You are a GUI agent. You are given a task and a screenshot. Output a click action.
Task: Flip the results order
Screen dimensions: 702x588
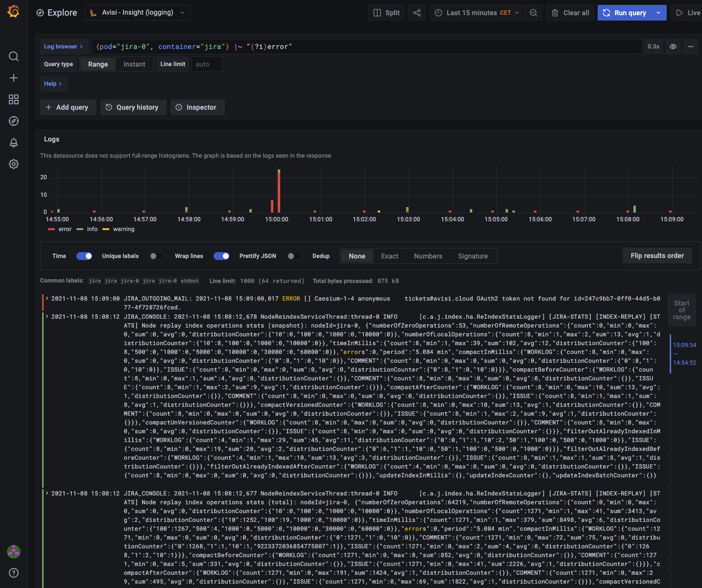pos(657,256)
